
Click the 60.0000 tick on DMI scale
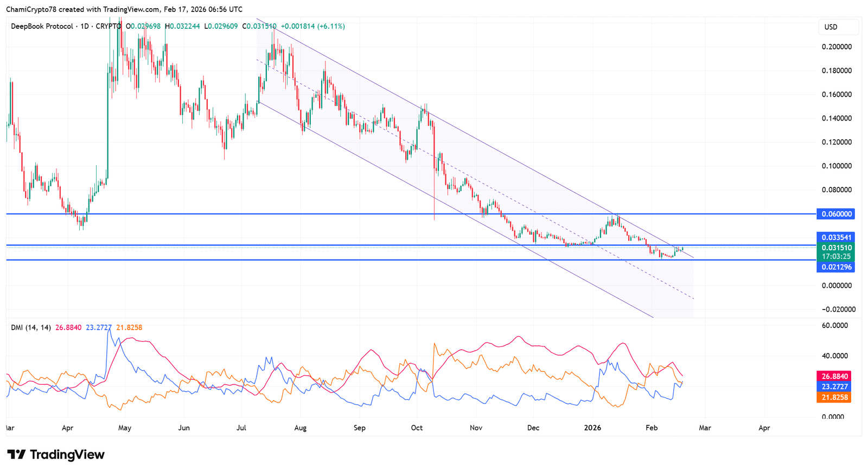[x=834, y=326]
